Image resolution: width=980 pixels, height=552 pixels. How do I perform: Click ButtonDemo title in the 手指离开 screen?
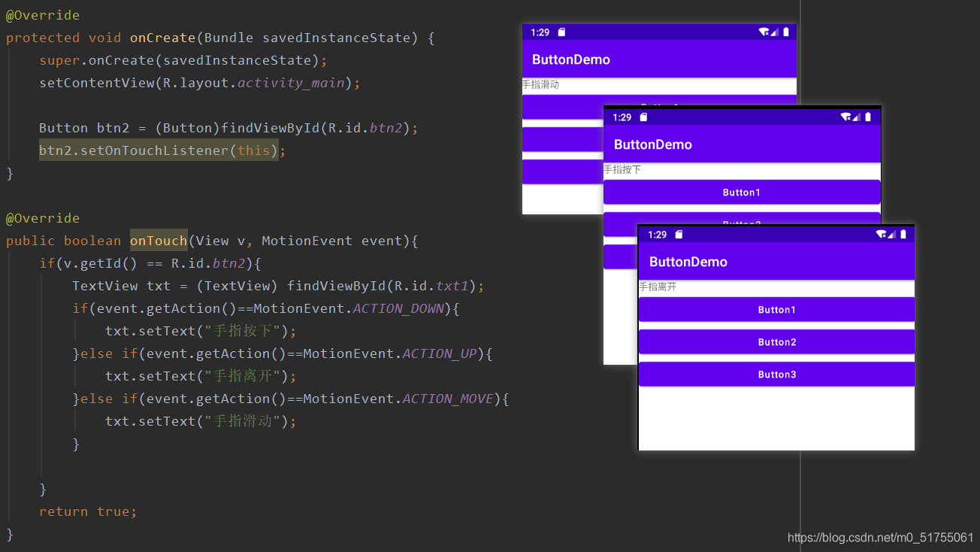pos(688,262)
